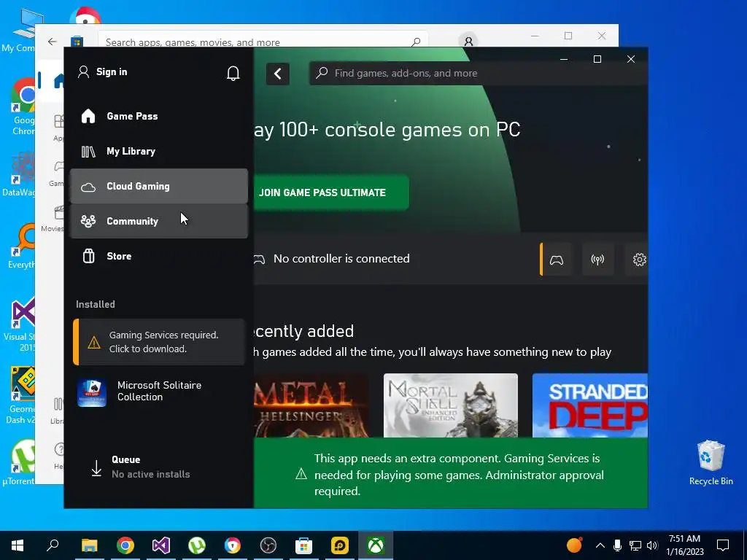Viewport: 747px width, 560px height.
Task: Click the taskbar search magnifier
Action: click(x=53, y=545)
